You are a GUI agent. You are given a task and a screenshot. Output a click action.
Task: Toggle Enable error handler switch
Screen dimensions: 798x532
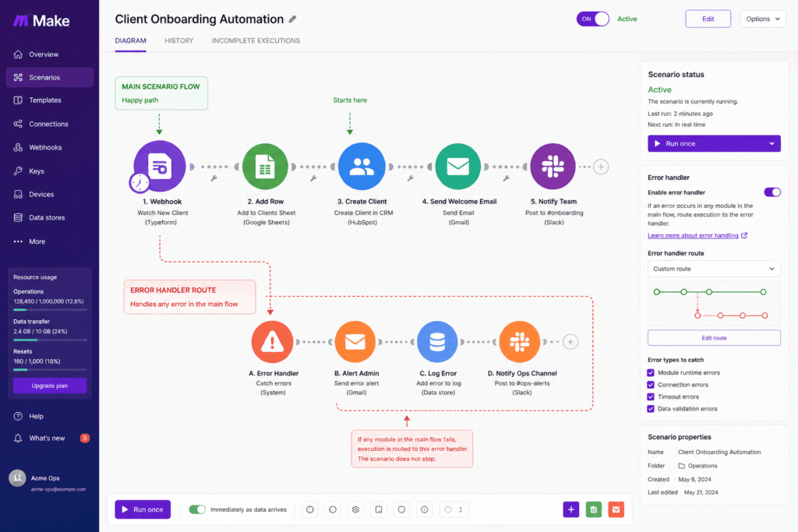pos(772,192)
